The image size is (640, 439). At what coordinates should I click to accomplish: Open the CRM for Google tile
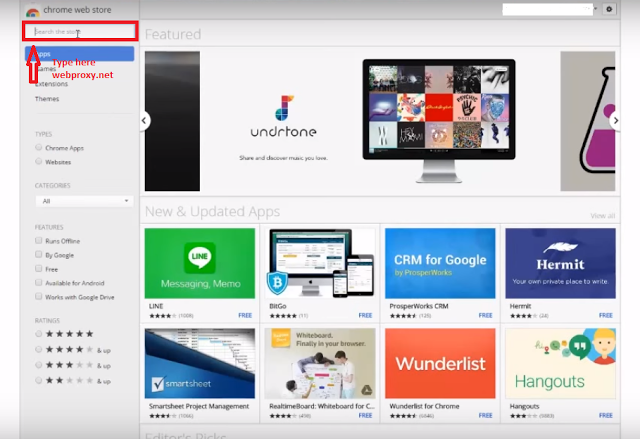click(440, 263)
